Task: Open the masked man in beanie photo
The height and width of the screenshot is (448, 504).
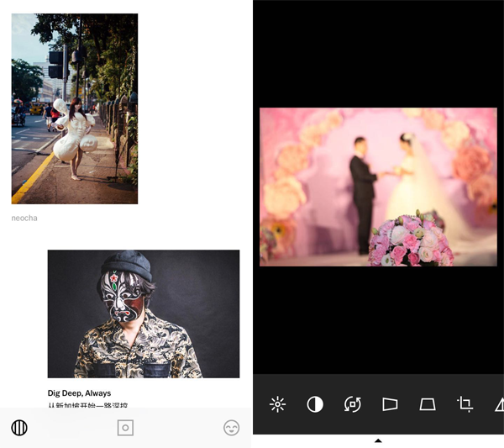Action: [143, 314]
